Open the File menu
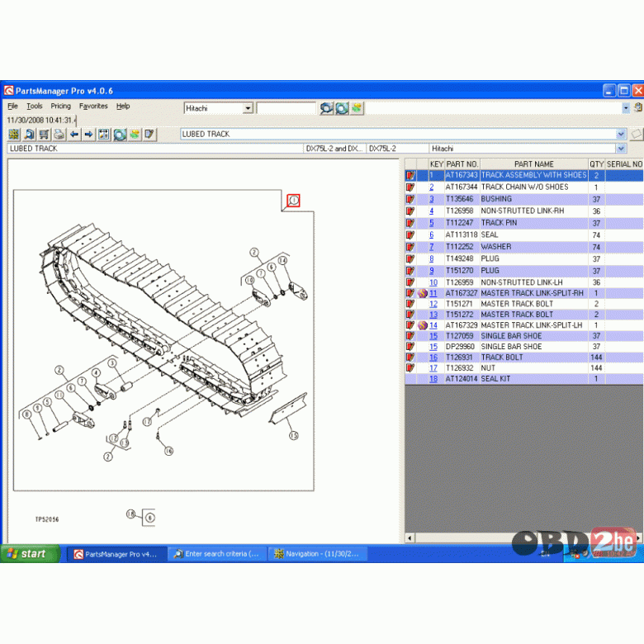Screen dimensions: 644x644 [12, 106]
